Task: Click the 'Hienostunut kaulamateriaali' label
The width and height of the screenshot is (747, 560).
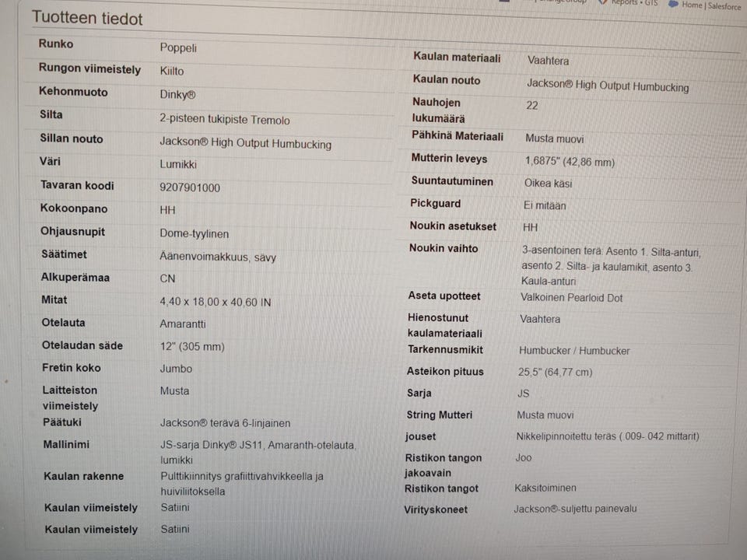Action: point(445,326)
